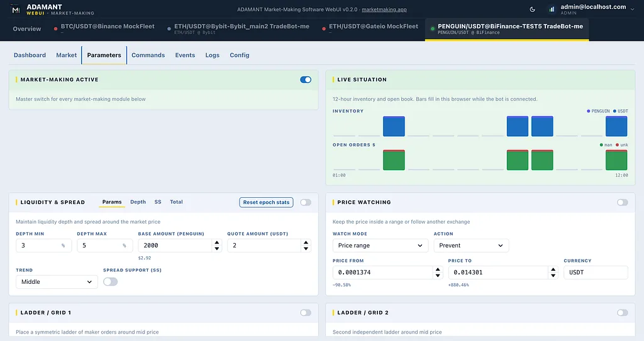Image resolution: width=644 pixels, height=341 pixels.
Task: Switch to BTC/USDT@Binance MockFleet bot tab
Action: pyautogui.click(x=104, y=28)
